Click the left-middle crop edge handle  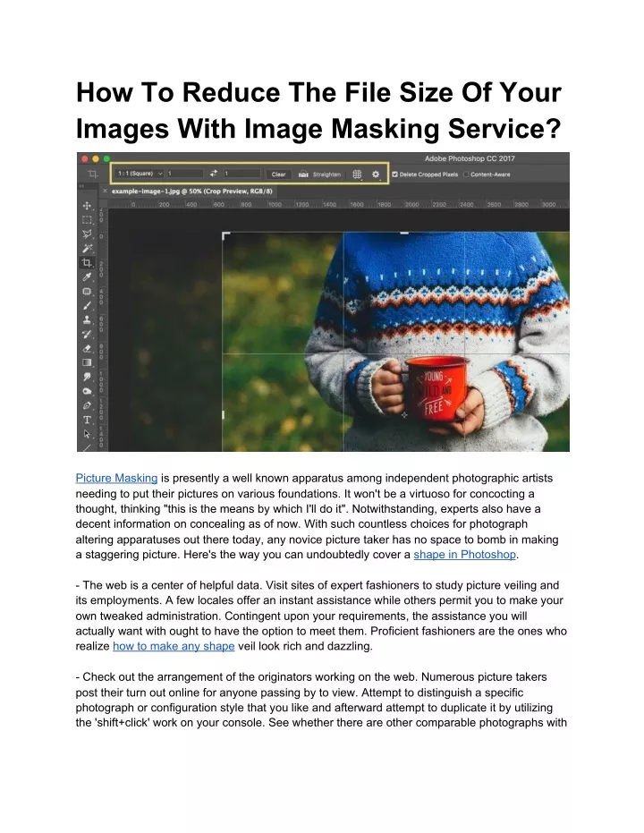[223, 414]
